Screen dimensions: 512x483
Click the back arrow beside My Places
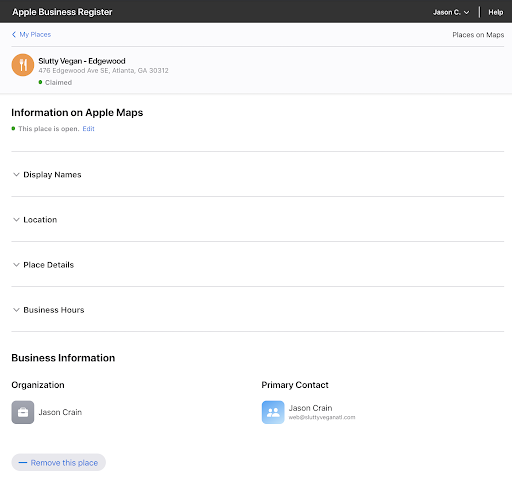point(14,34)
